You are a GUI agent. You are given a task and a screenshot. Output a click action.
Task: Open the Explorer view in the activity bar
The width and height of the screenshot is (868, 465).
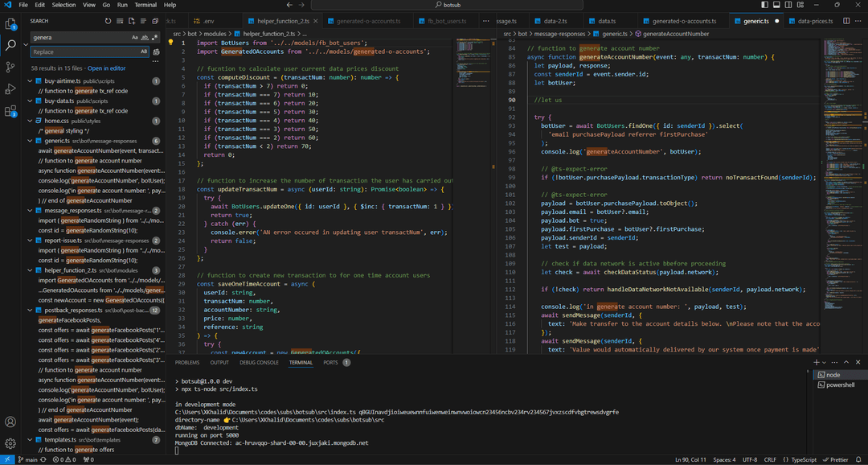point(10,24)
